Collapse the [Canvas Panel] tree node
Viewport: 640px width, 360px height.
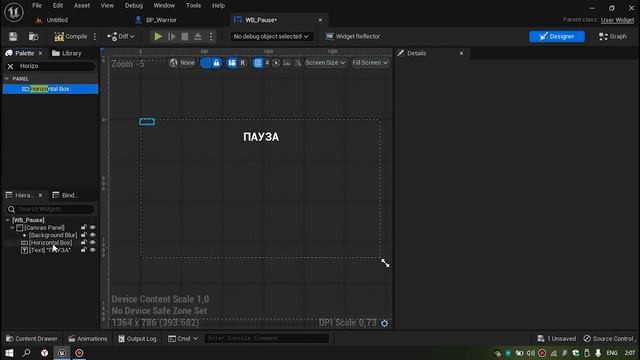coord(12,227)
